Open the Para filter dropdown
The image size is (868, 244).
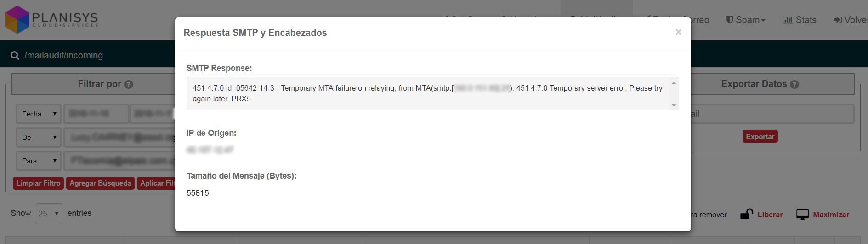coord(39,161)
